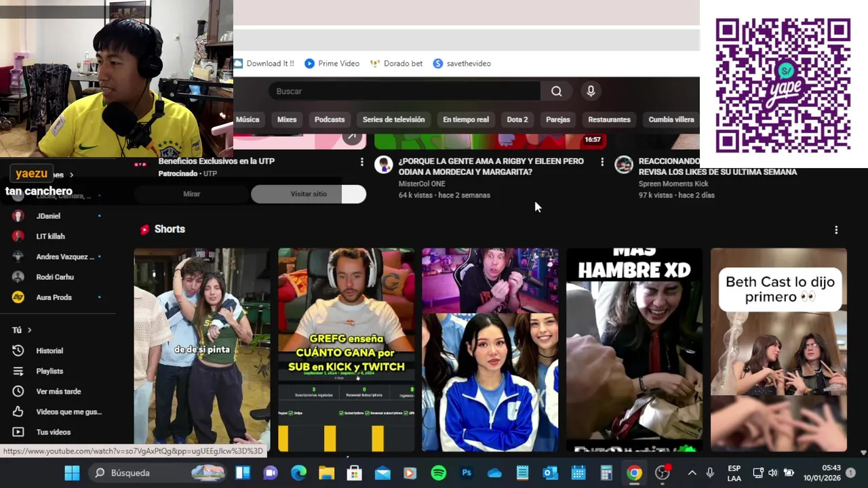Open ESP LAA language switcher
This screenshot has height=488, width=868.
734,473
